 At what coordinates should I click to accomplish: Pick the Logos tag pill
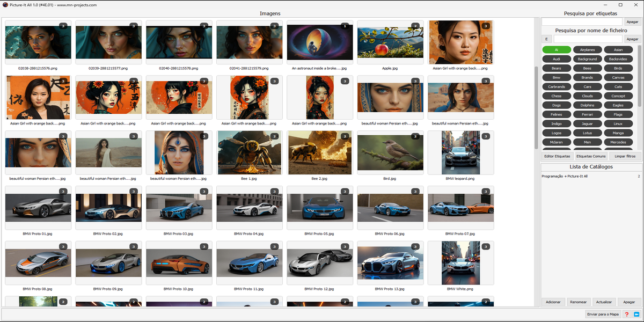click(x=557, y=133)
